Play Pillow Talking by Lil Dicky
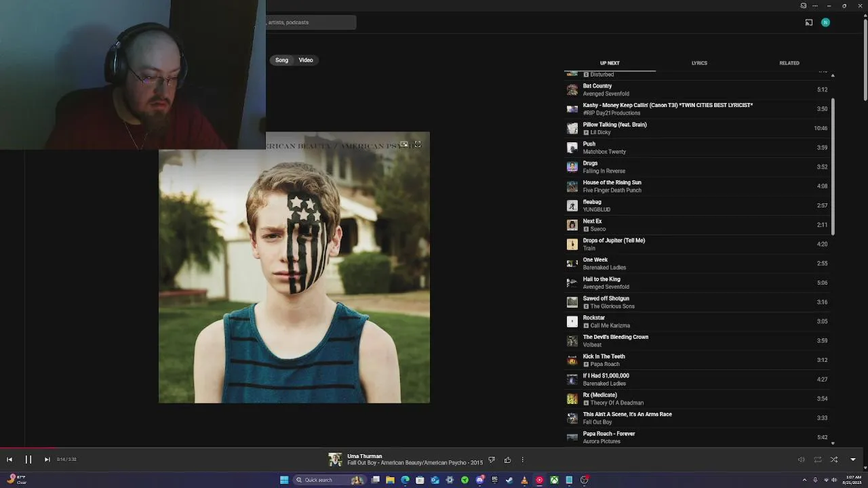Screen dimensions: 868x488 click(697, 128)
